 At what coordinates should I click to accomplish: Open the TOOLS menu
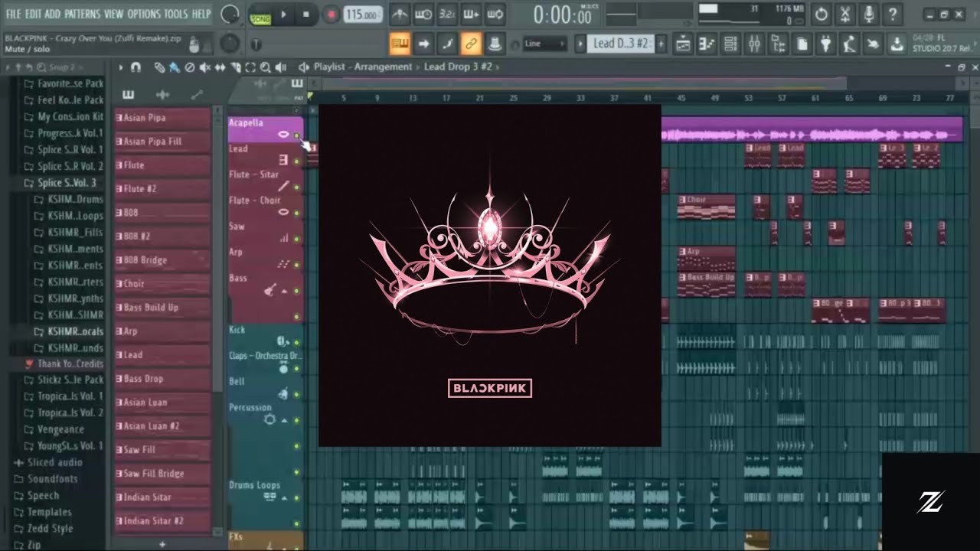(x=175, y=14)
